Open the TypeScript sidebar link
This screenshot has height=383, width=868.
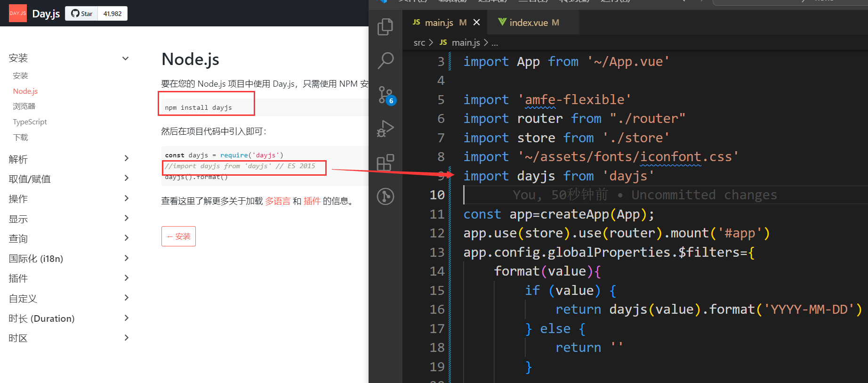click(x=30, y=122)
